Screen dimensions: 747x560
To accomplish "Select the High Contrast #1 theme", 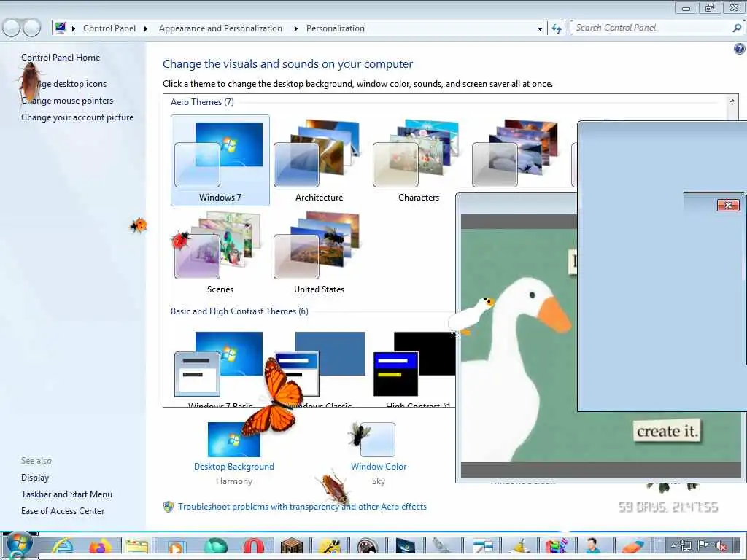I will pos(414,369).
